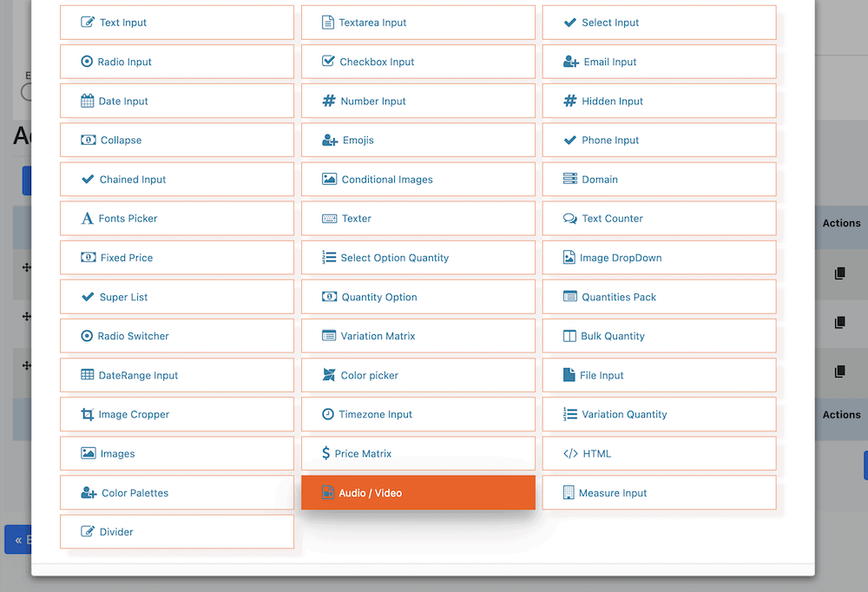Click the table icon of DateRange Input
The height and width of the screenshot is (592, 868).
click(x=87, y=375)
